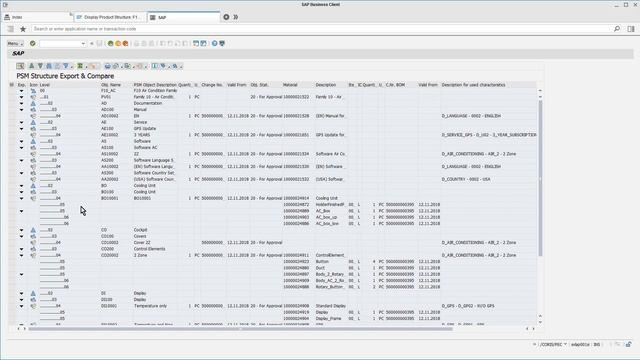Show more tabs with the double-chevron icon
Screen dimensions: 640x360
coord(236,17)
